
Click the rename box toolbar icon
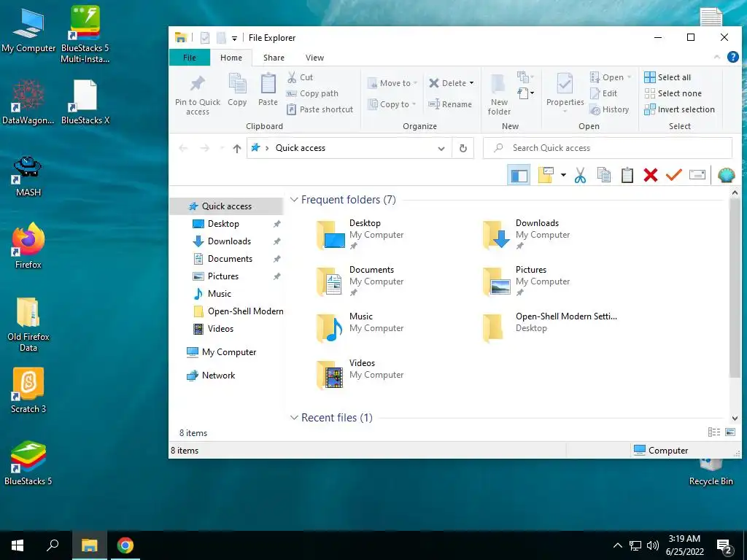point(697,175)
